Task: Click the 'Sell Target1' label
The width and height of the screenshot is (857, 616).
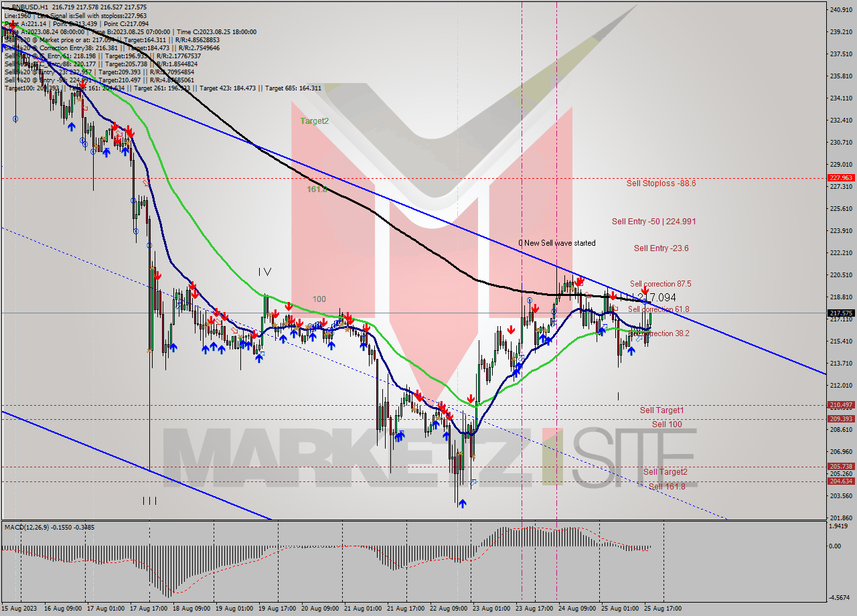Action: click(x=661, y=410)
